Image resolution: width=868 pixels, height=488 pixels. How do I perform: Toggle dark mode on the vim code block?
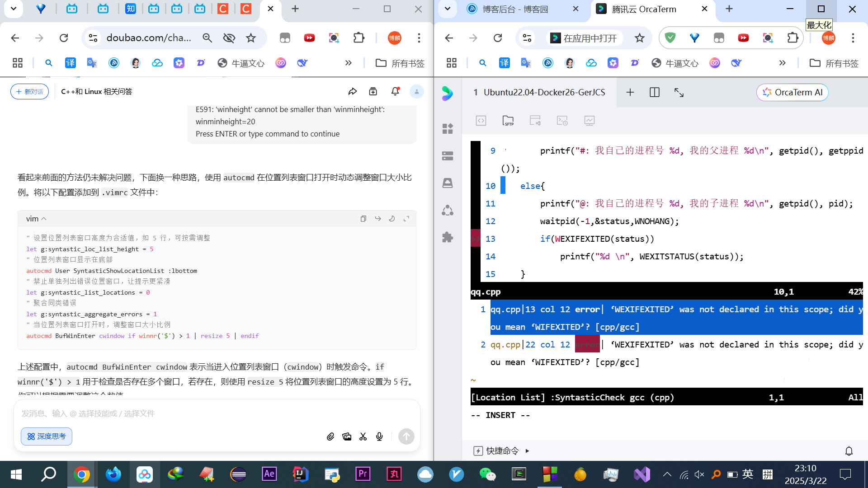[392, 219]
